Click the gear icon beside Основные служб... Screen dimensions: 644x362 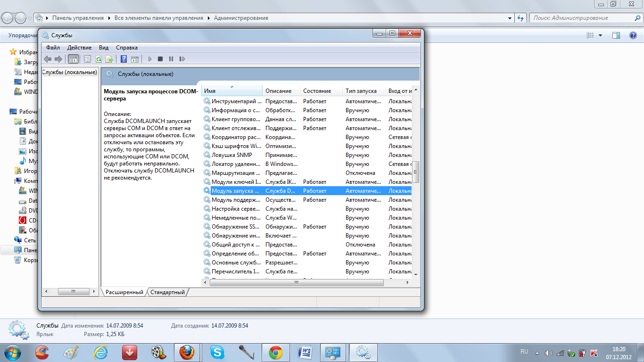(x=206, y=263)
